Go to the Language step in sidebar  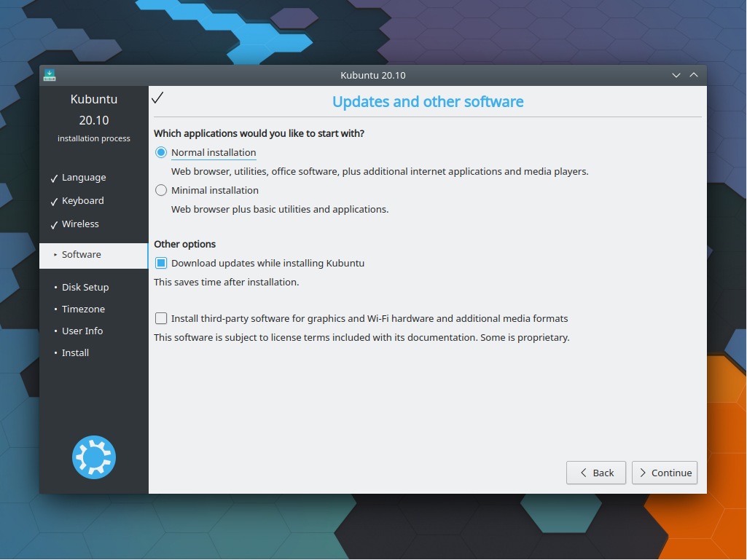[84, 178]
